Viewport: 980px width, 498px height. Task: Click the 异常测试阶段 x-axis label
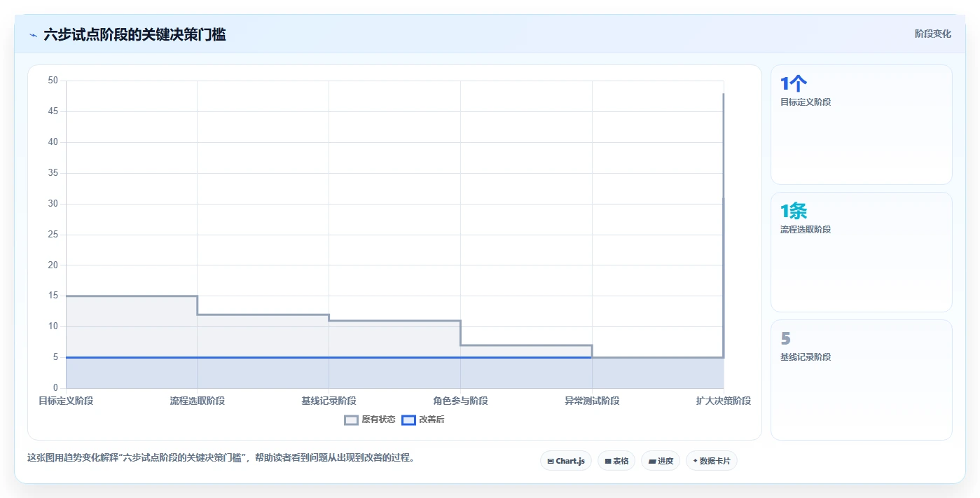pos(592,401)
